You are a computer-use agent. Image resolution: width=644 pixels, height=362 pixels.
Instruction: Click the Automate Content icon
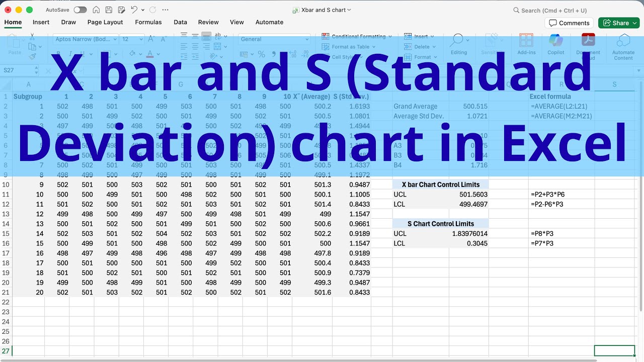click(623, 47)
